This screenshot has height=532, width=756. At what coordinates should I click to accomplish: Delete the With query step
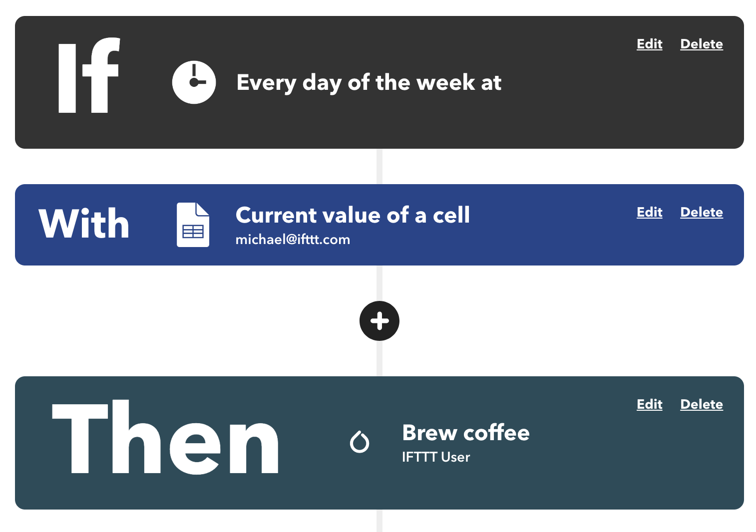(x=702, y=212)
